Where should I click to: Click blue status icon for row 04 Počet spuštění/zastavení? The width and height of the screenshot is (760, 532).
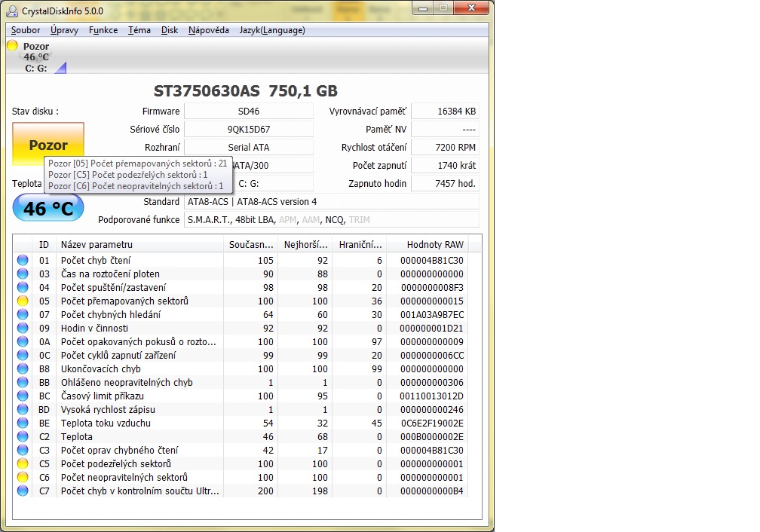tap(23, 287)
